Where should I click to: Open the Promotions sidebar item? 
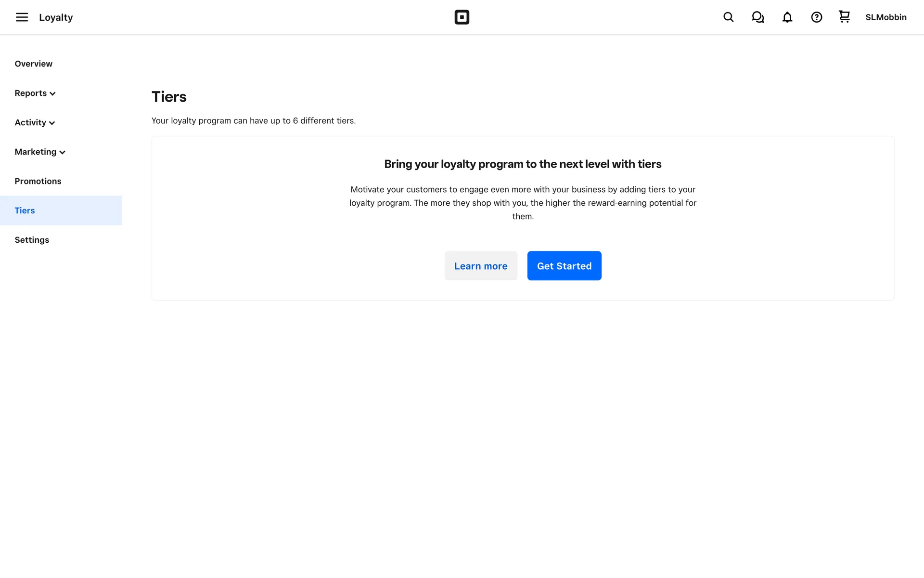38,181
